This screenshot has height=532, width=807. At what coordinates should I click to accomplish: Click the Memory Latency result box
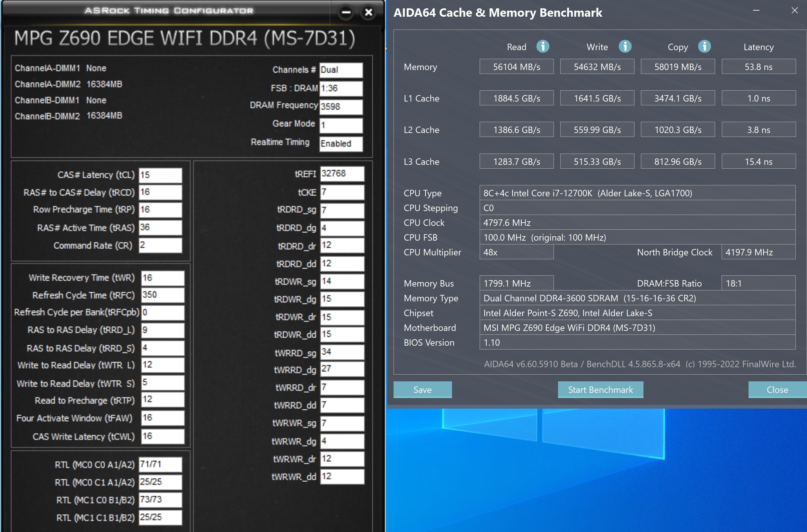click(x=758, y=67)
